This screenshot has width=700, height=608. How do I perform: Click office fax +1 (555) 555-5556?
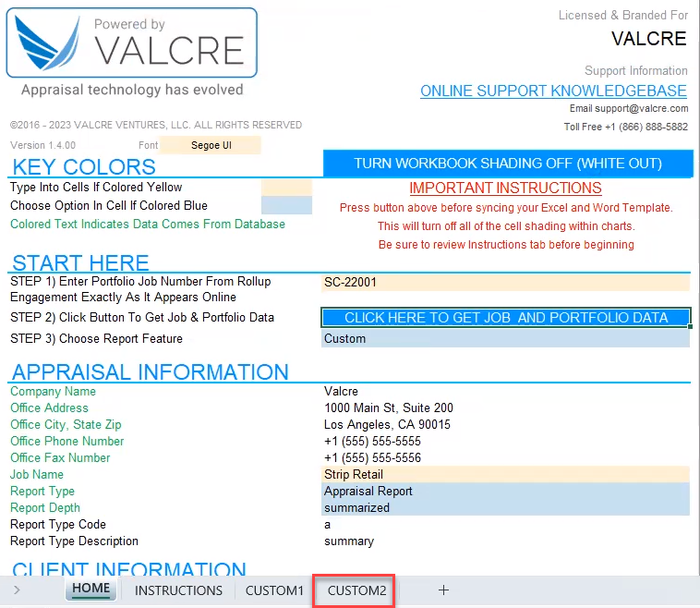[x=372, y=458]
